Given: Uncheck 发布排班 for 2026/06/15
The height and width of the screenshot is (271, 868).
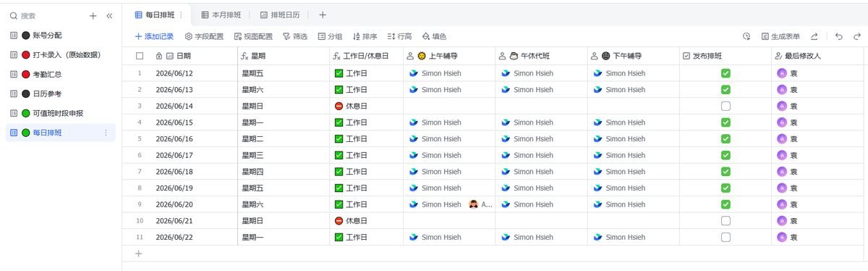Looking at the screenshot, I should 726,122.
